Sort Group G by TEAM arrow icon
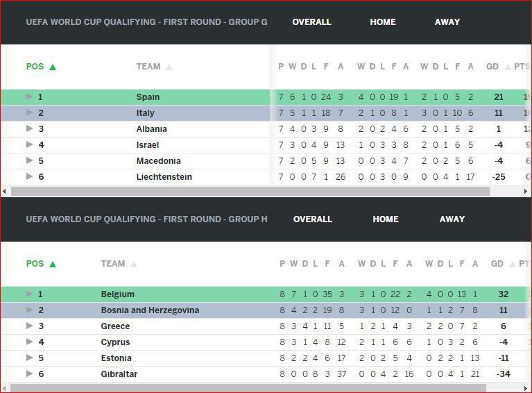Viewport: 532px width, 393px height. tap(169, 67)
